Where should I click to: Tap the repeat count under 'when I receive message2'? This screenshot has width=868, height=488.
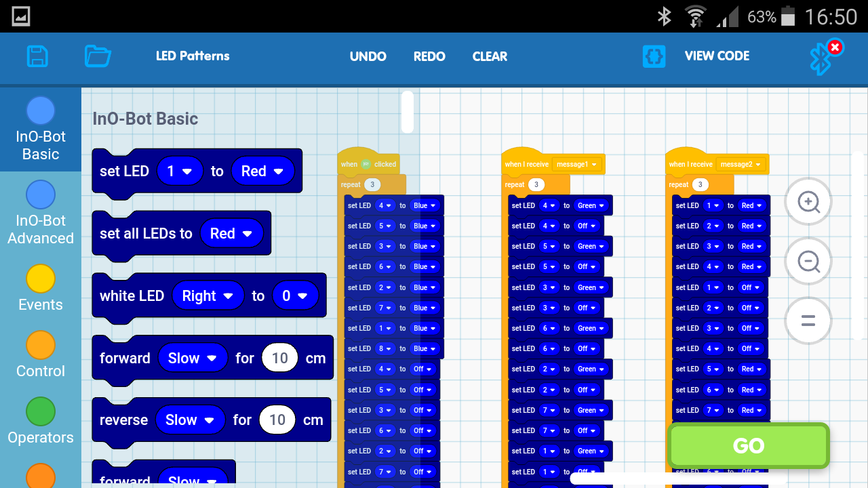click(700, 185)
